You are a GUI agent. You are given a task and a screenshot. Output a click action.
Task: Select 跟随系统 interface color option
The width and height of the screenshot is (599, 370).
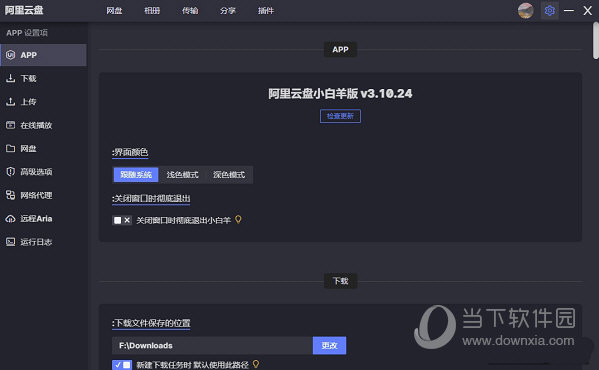pyautogui.click(x=136, y=175)
